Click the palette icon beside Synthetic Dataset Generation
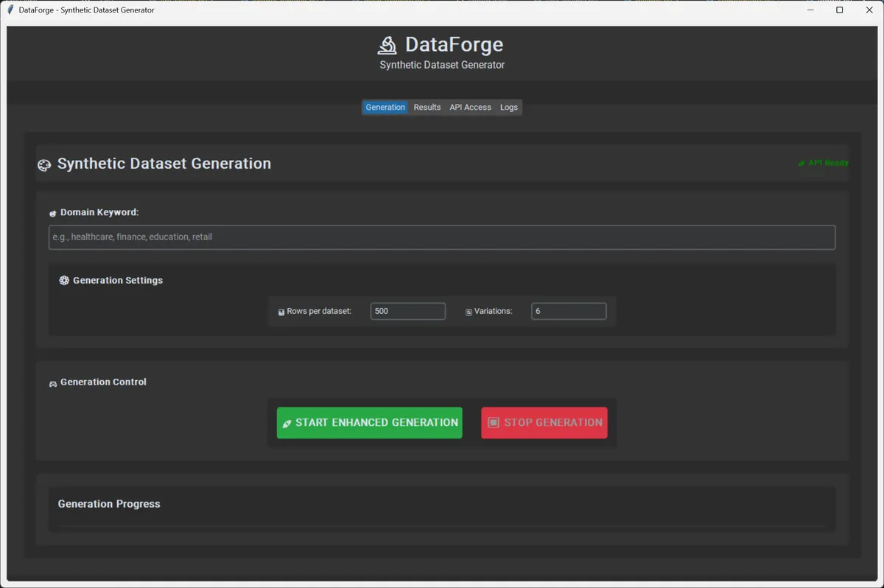 [44, 165]
